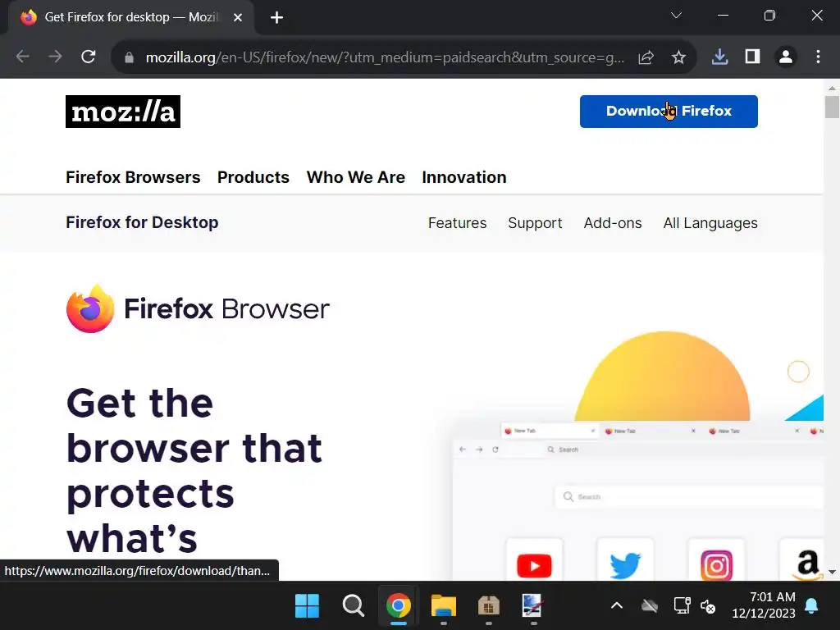The width and height of the screenshot is (840, 630).
Task: Open the All Languages link
Action: [x=710, y=223]
